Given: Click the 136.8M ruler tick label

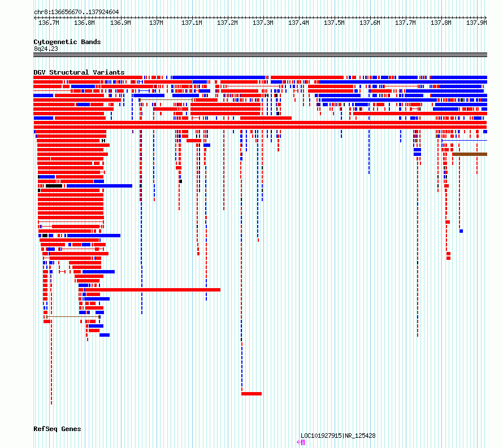Looking at the screenshot, I should pyautogui.click(x=84, y=23).
